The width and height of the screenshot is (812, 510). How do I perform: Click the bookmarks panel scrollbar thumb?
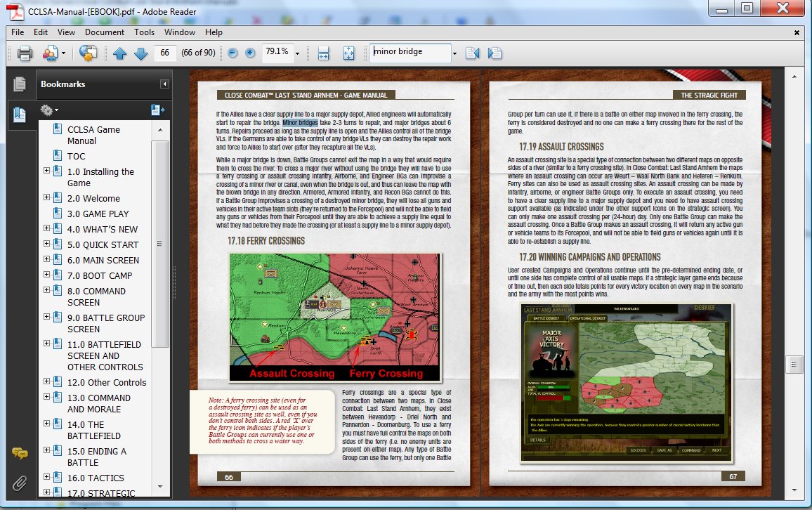[159, 244]
